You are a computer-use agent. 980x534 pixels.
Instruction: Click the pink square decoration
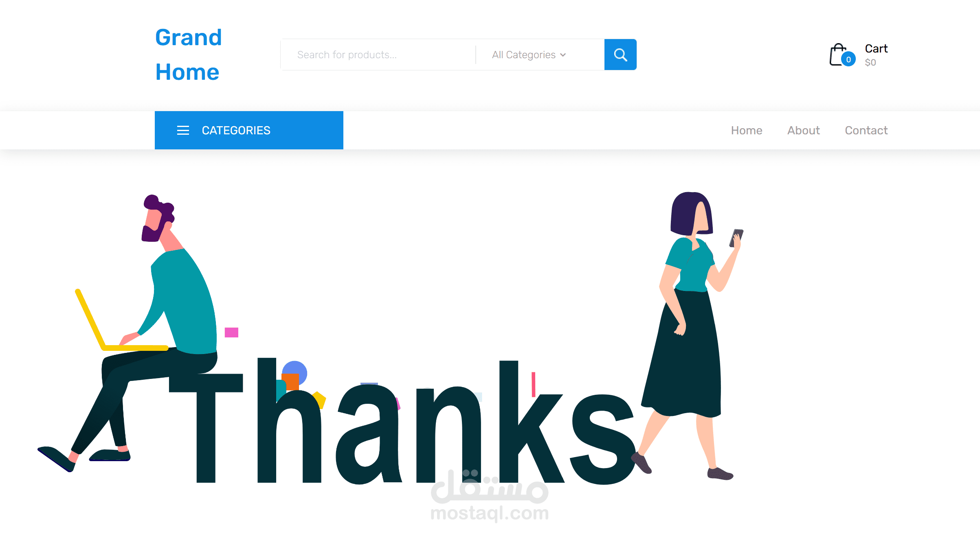[231, 333]
